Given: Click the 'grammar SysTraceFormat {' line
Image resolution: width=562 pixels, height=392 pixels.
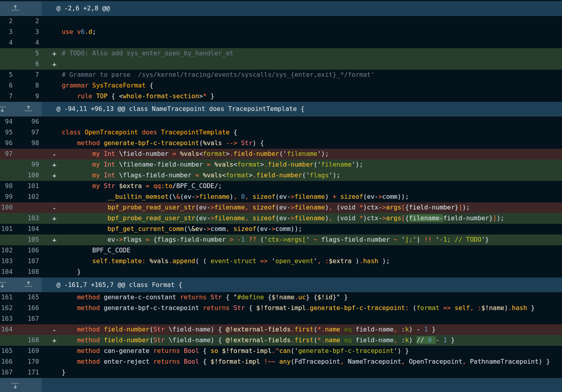Looking at the screenshot, I should point(107,85).
